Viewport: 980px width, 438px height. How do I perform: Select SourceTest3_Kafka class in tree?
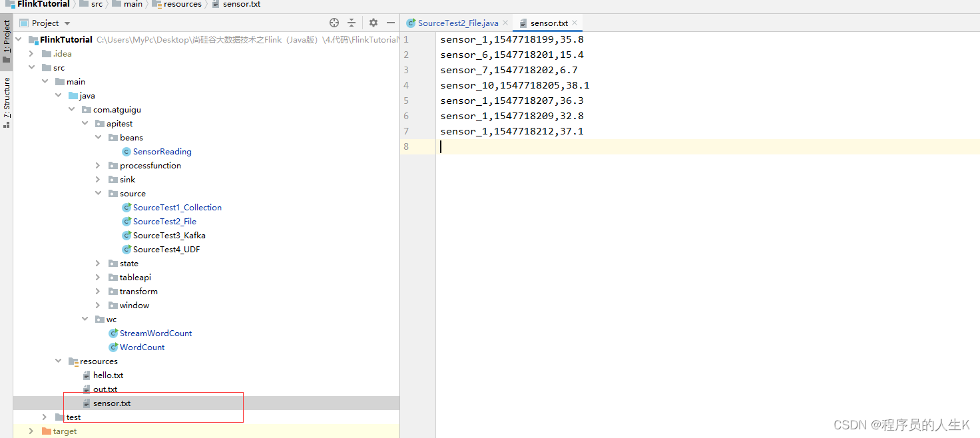(169, 236)
